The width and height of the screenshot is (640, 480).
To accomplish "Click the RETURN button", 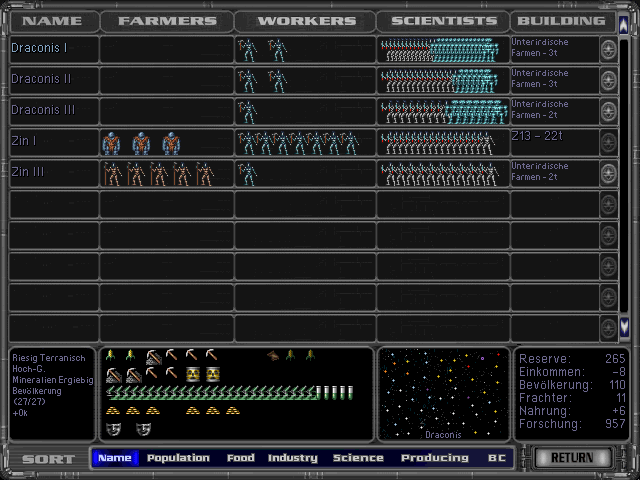I will pos(572,459).
